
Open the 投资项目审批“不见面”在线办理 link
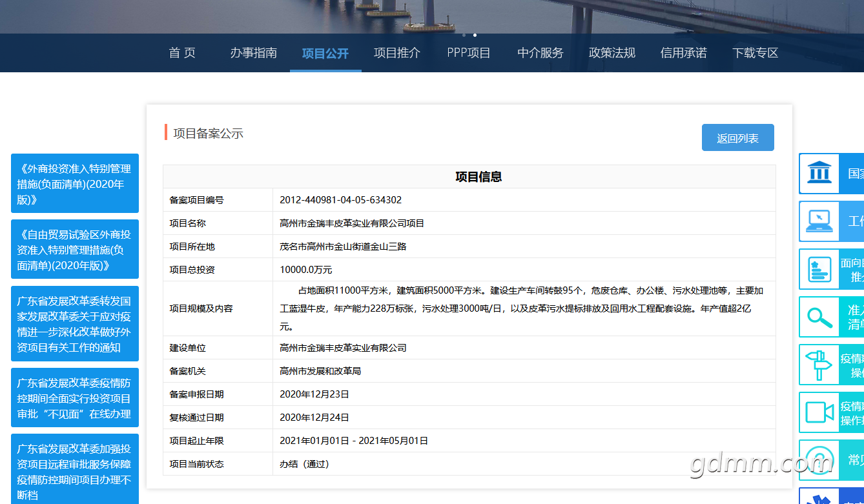coord(75,398)
